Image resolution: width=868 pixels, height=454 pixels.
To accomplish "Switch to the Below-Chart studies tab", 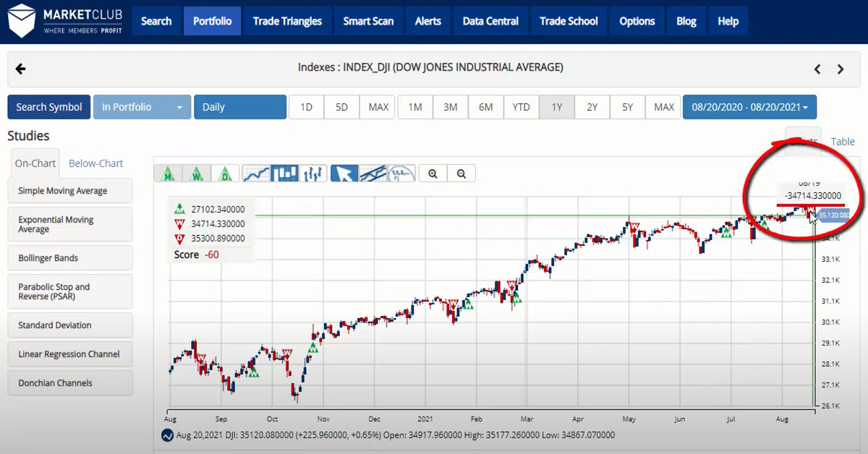I will 95,163.
